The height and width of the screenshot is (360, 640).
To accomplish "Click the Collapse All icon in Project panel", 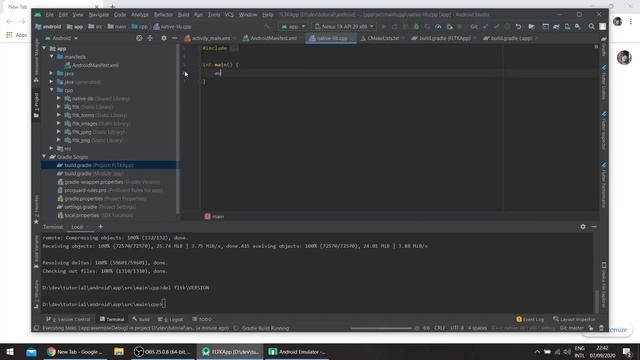I will pyautogui.click(x=150, y=38).
